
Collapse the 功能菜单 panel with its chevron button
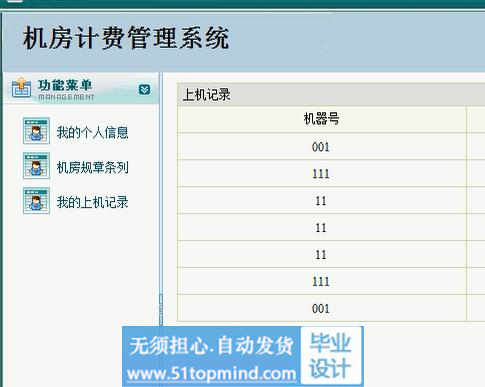tap(144, 89)
